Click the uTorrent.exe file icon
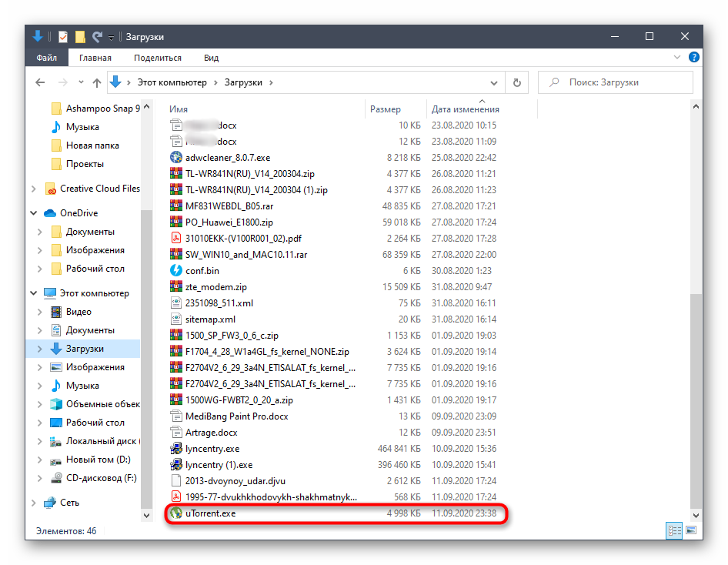 coord(176,513)
